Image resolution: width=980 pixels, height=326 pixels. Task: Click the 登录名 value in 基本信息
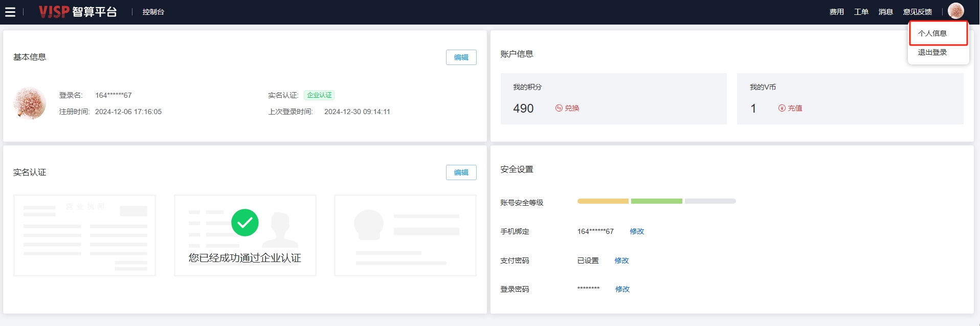[x=114, y=95]
